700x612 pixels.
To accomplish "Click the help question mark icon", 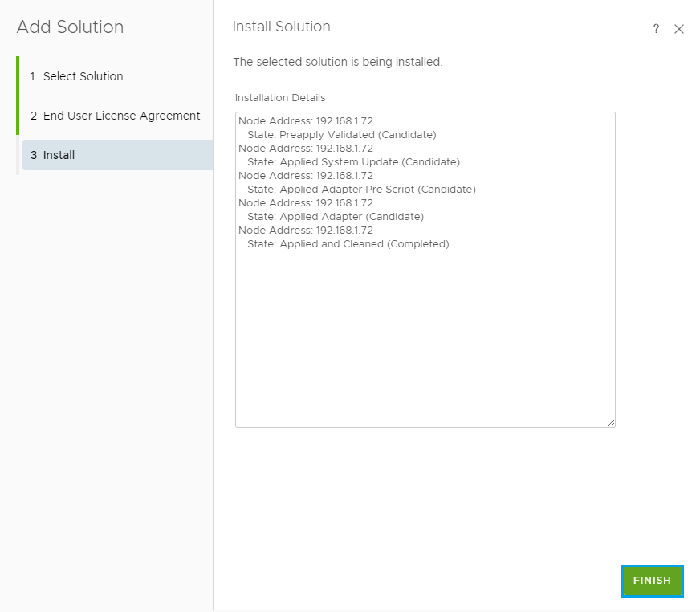I will pyautogui.click(x=656, y=29).
